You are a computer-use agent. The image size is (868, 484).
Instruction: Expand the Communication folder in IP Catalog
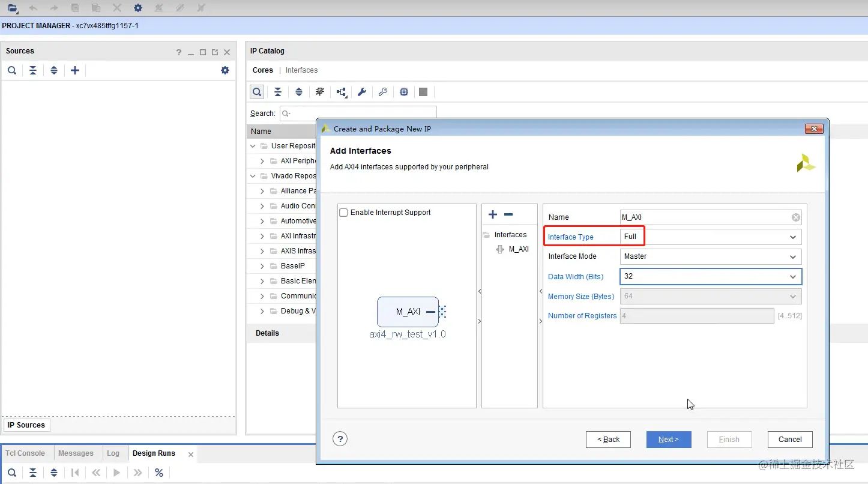tap(262, 296)
